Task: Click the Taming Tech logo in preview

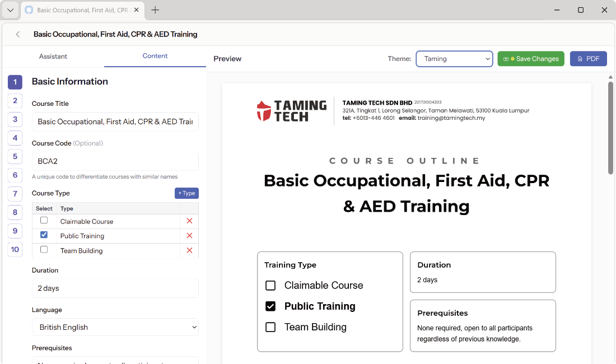Action: (292, 111)
